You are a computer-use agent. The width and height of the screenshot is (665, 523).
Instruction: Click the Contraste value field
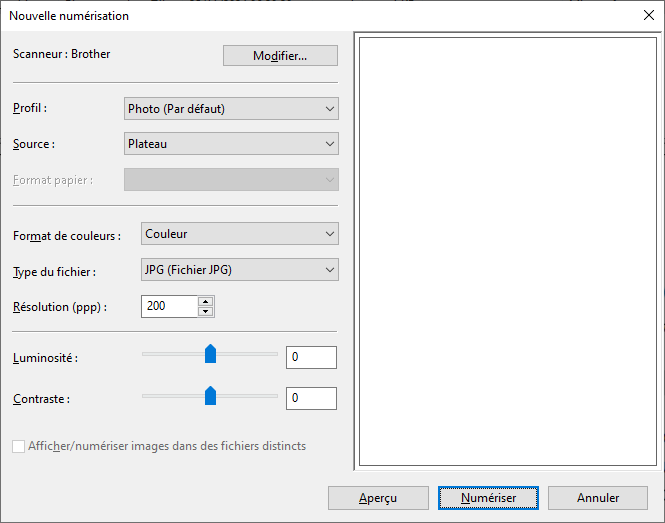pyautogui.click(x=311, y=399)
